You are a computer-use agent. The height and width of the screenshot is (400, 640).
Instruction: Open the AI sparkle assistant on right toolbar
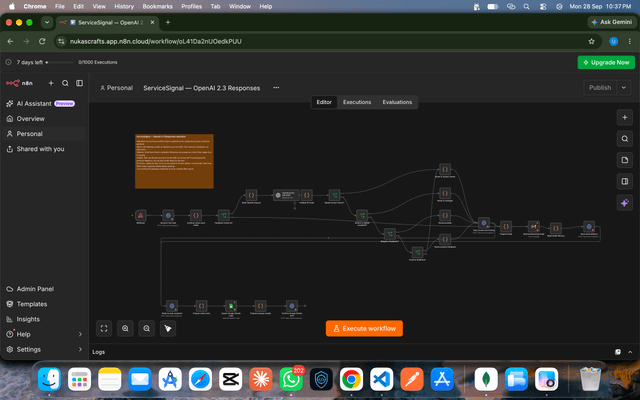click(624, 203)
